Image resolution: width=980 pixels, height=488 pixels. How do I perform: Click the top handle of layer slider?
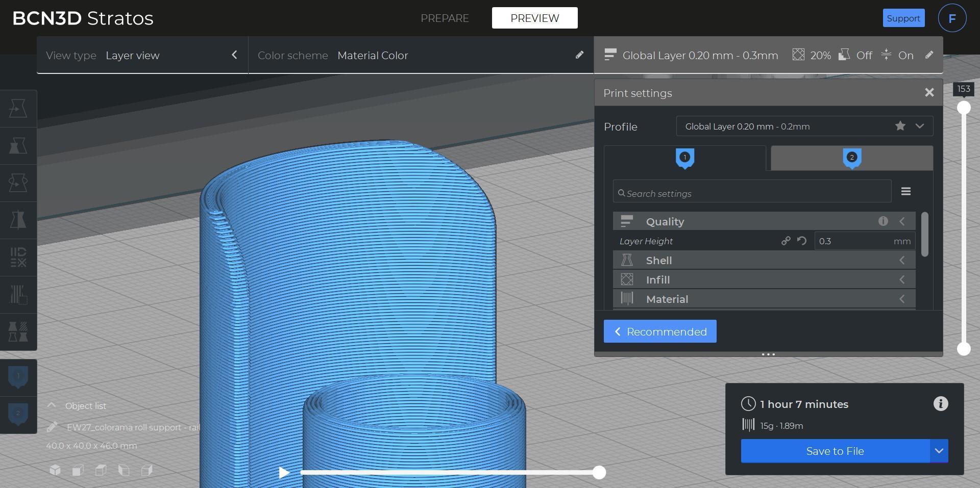(x=963, y=108)
